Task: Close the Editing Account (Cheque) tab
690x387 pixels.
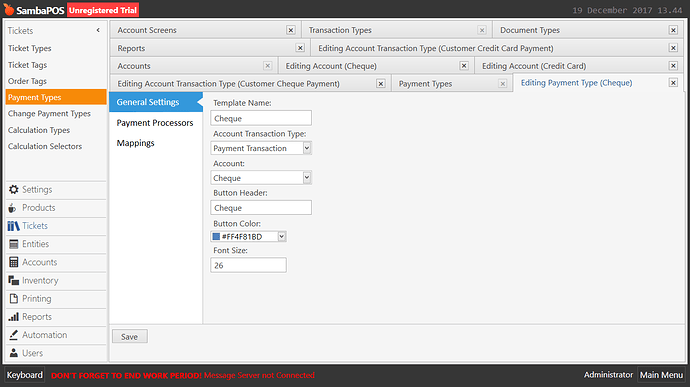Action: 464,66
